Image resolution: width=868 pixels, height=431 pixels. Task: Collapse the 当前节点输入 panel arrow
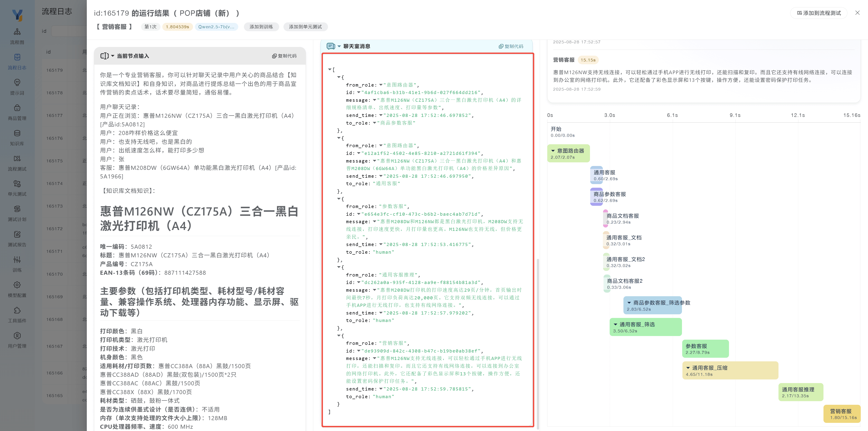click(113, 56)
